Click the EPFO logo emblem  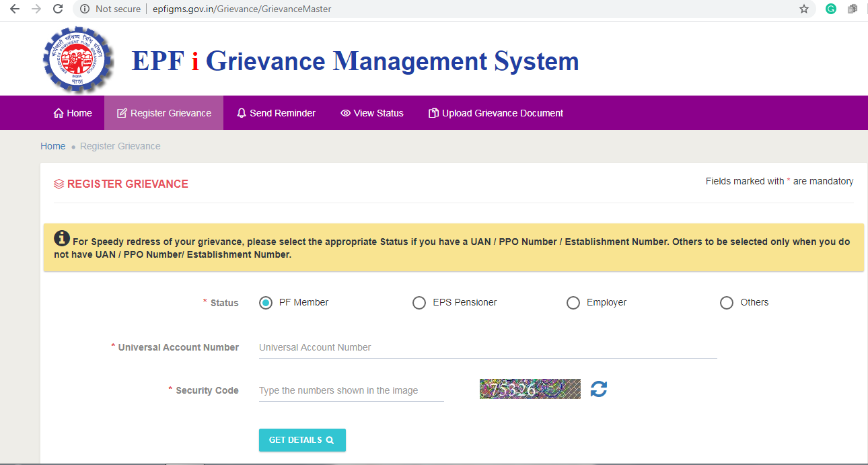pyautogui.click(x=78, y=60)
